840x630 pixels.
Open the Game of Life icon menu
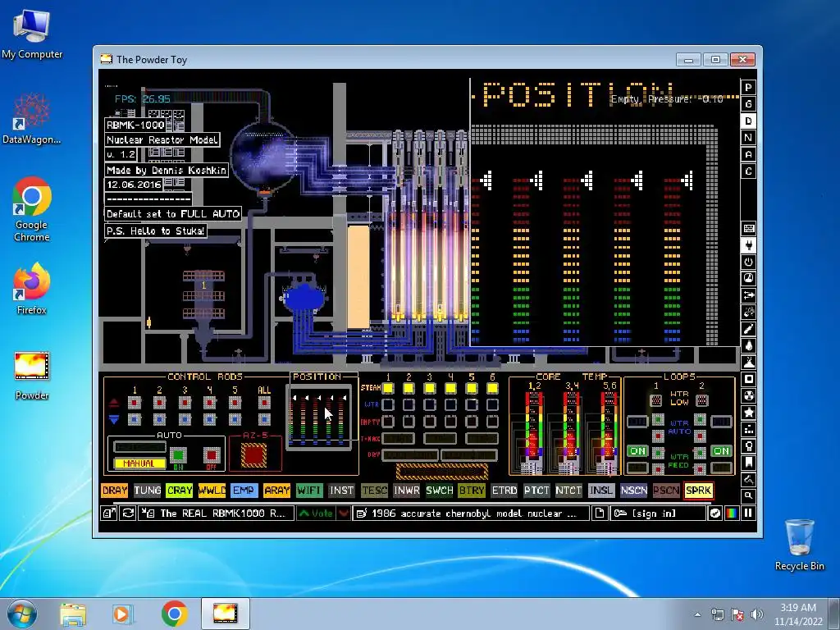pos(748,429)
